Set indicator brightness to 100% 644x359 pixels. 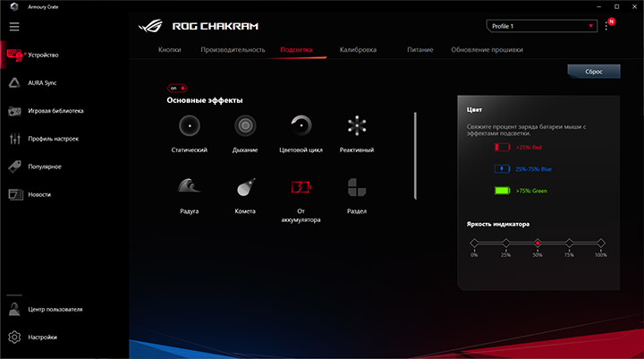[601, 243]
